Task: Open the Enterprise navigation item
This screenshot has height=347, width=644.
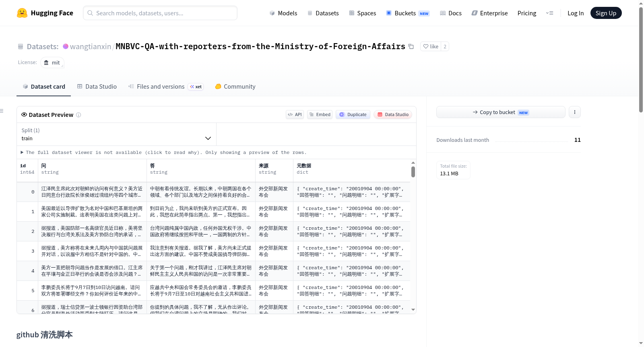Action: [489, 13]
